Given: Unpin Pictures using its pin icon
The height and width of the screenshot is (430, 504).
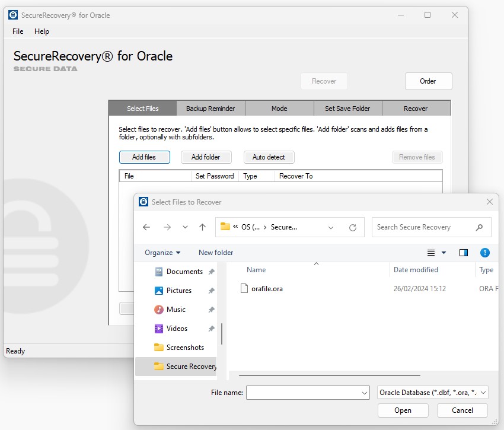Looking at the screenshot, I should tap(211, 290).
